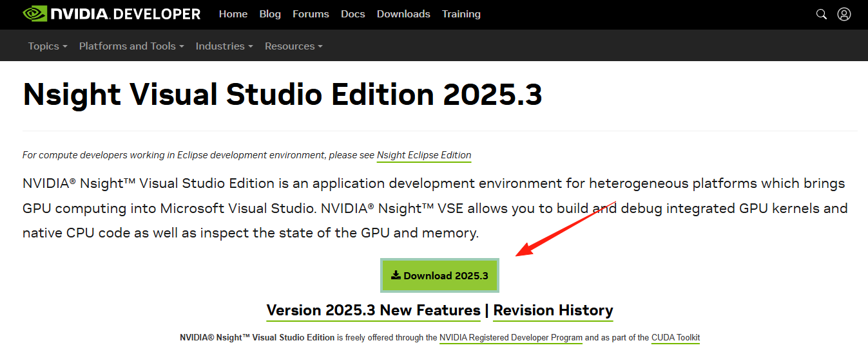The width and height of the screenshot is (868, 352).
Task: Select Downloads in the top bar
Action: 403,14
